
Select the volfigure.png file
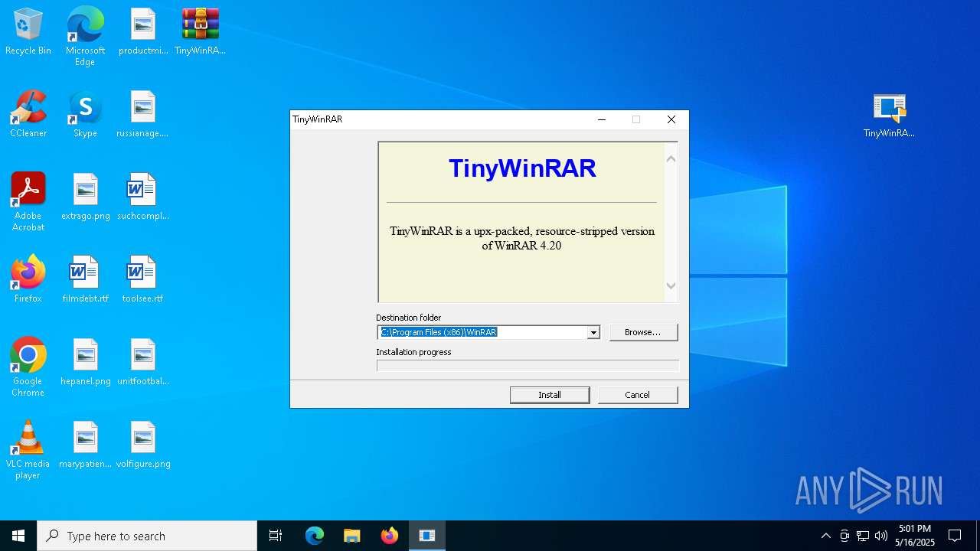143,445
